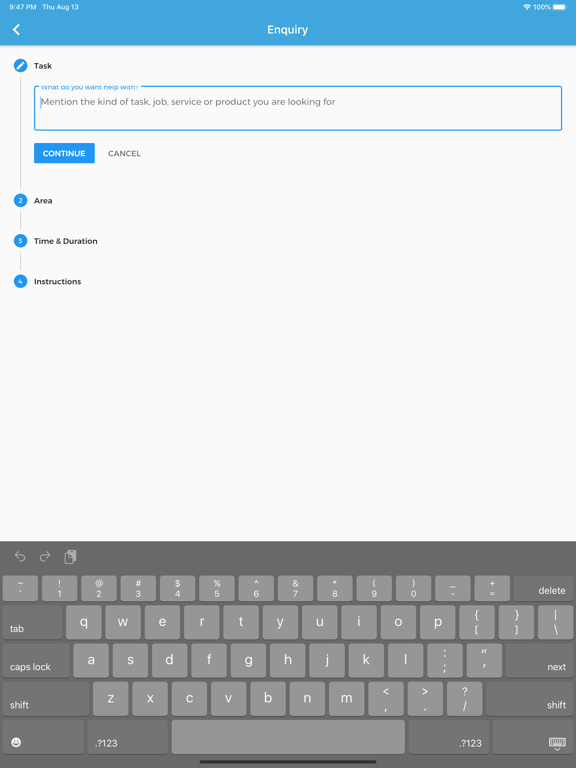
Task: Dismiss the on-screen keyboard
Action: (533, 737)
